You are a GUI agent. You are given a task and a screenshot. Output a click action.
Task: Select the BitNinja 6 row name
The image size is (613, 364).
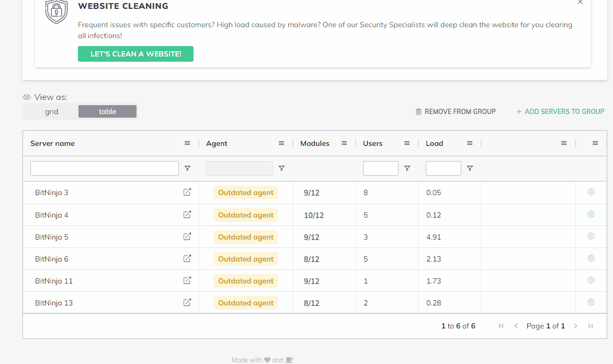52,259
